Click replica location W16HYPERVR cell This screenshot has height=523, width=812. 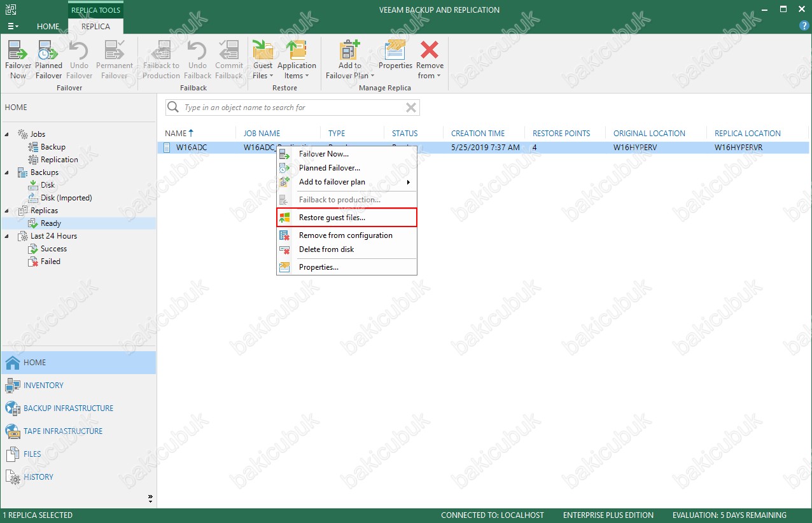pyautogui.click(x=739, y=148)
